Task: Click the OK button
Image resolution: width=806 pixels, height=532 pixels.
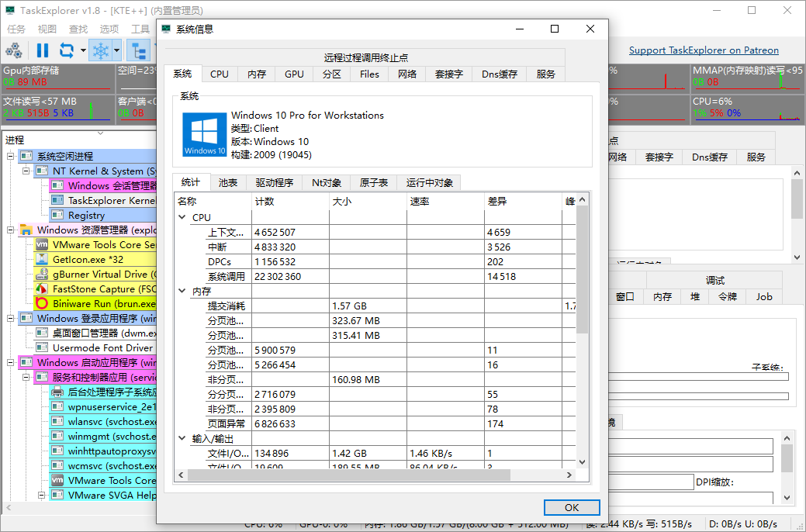Action: 572,507
